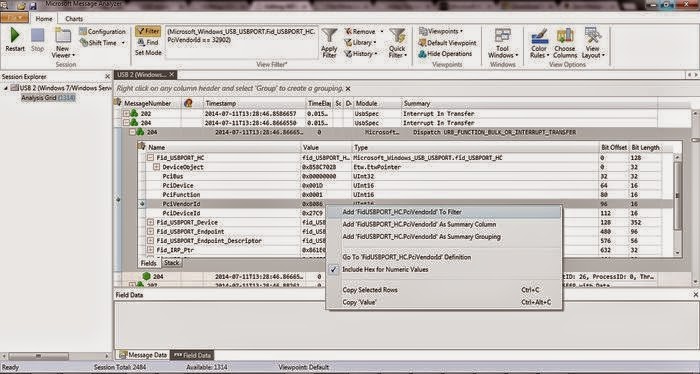This screenshot has height=374, width=700.
Task: Open the Message Data tab
Action: 143,355
